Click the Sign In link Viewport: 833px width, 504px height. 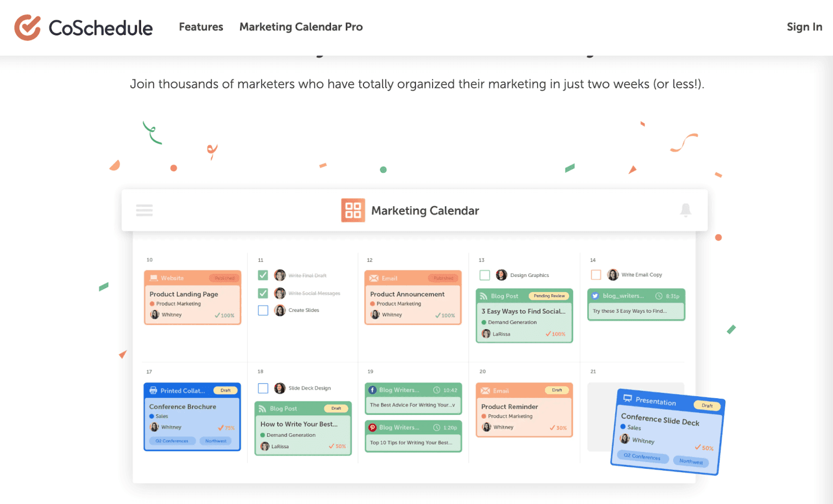pos(804,27)
